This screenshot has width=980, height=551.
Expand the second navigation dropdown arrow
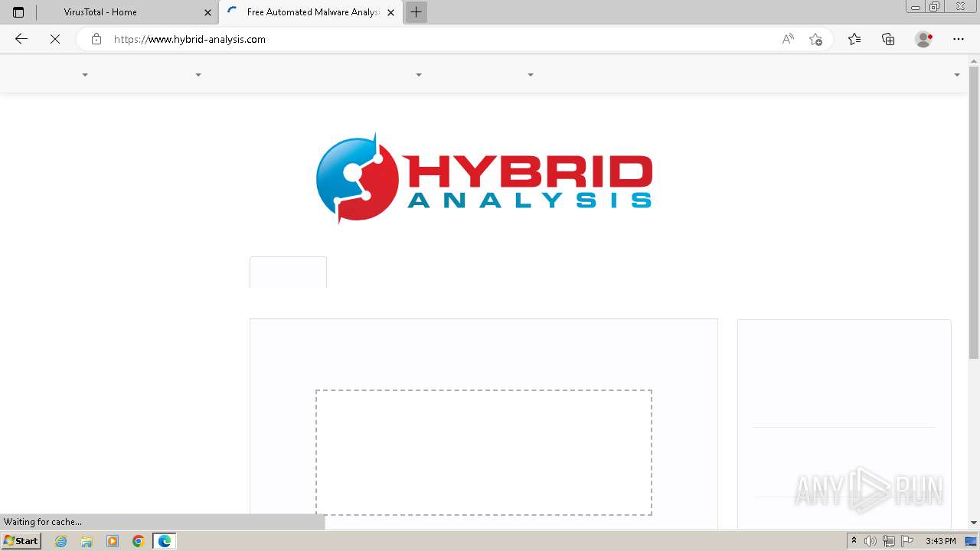tap(198, 75)
